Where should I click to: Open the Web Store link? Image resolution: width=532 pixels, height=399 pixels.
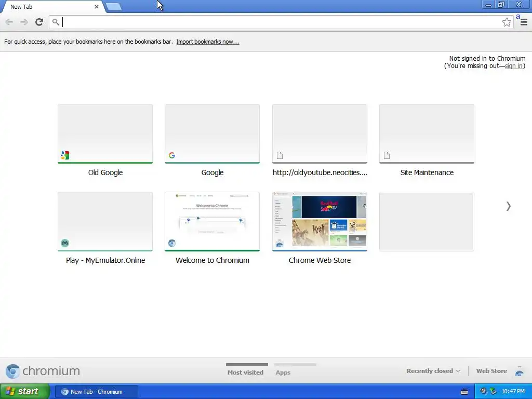coord(491,371)
